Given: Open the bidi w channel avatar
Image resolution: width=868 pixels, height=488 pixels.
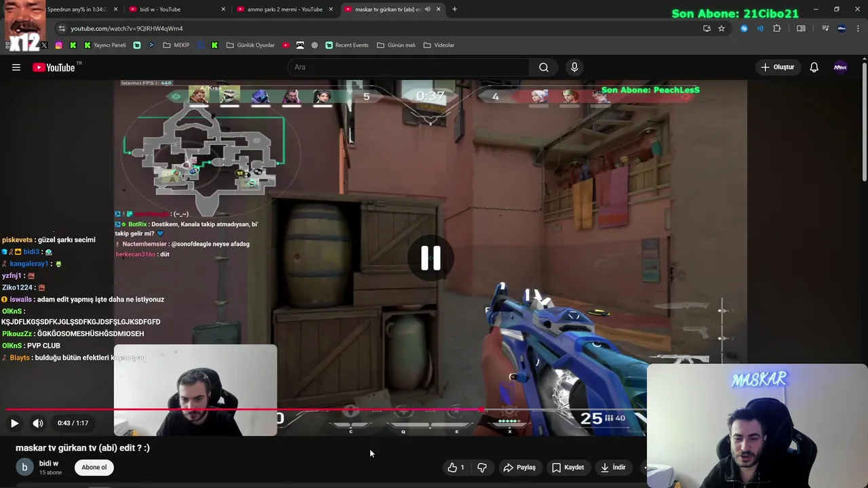Looking at the screenshot, I should 24,467.
